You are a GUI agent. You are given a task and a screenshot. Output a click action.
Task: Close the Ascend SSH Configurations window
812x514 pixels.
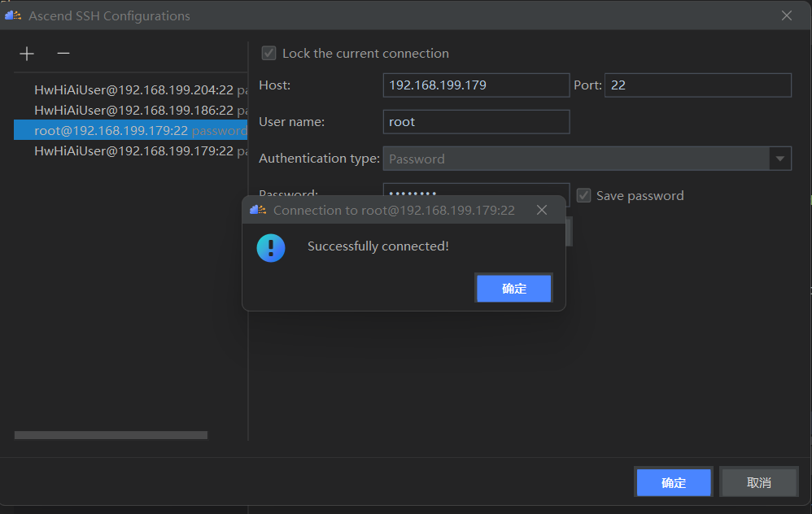tap(787, 15)
